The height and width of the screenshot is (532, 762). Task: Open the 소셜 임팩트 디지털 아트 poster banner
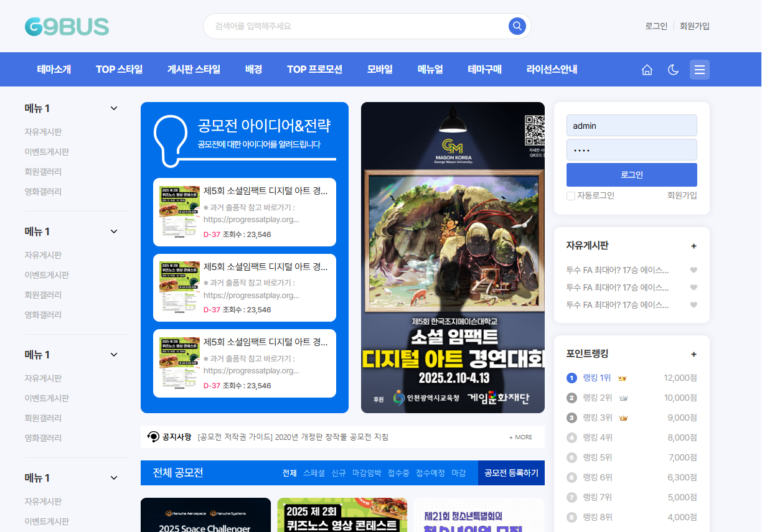453,258
